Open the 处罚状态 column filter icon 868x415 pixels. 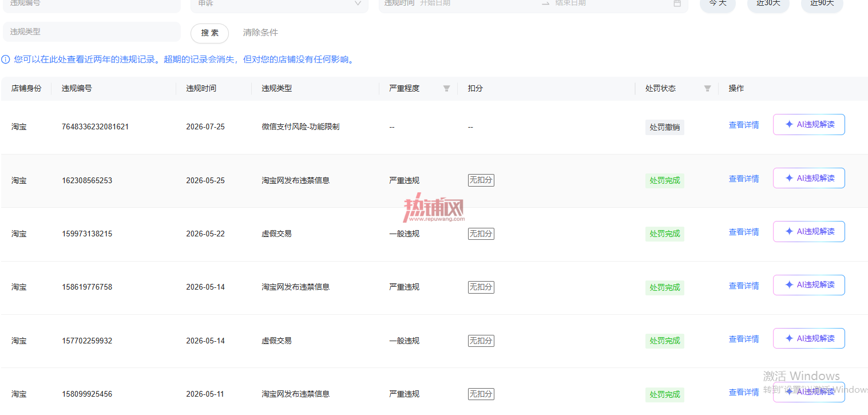pyautogui.click(x=707, y=89)
